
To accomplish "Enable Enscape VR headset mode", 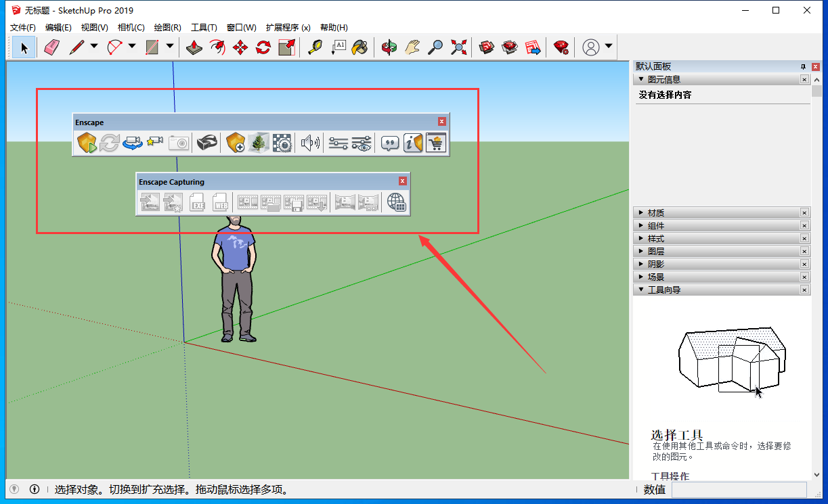I will click(207, 143).
